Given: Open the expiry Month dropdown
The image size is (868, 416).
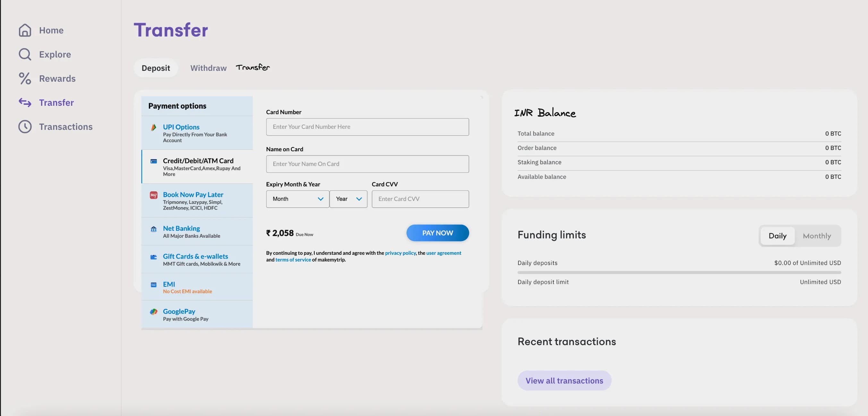Looking at the screenshot, I should click(297, 199).
